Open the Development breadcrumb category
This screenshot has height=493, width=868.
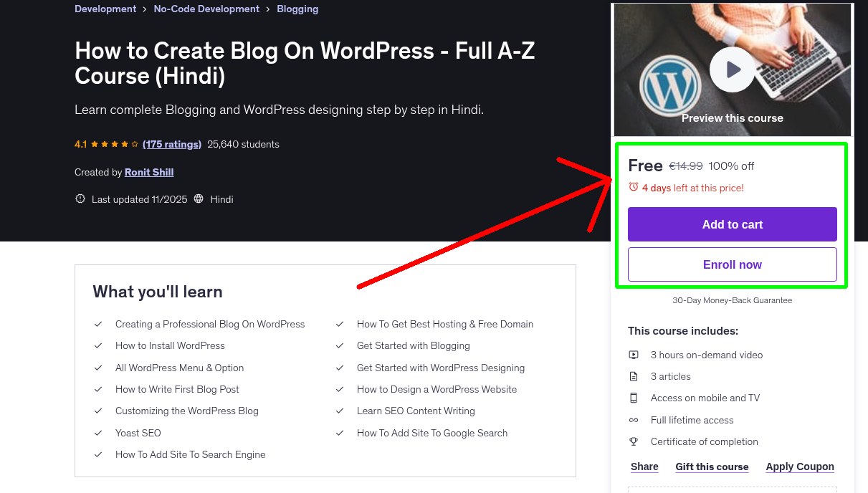[x=105, y=9]
